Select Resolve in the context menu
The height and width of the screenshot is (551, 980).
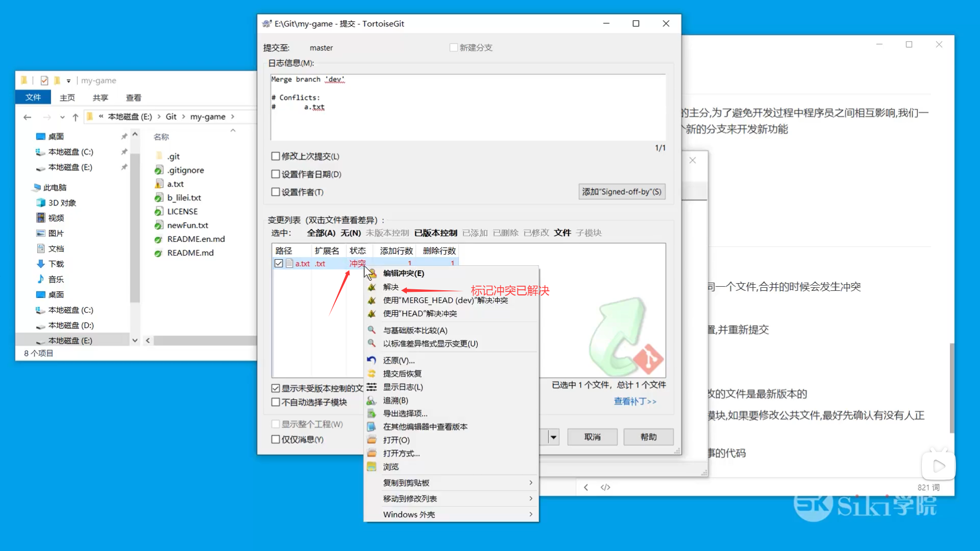coord(391,287)
